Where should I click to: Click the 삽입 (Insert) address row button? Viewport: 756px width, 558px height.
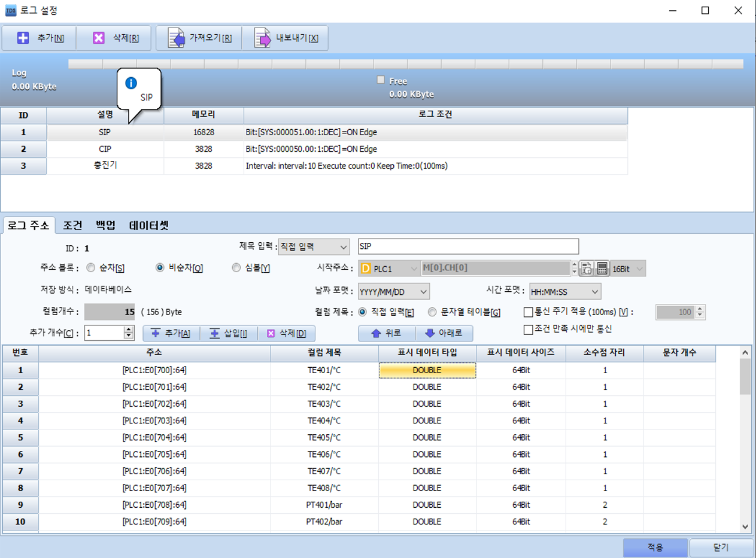pos(228,333)
